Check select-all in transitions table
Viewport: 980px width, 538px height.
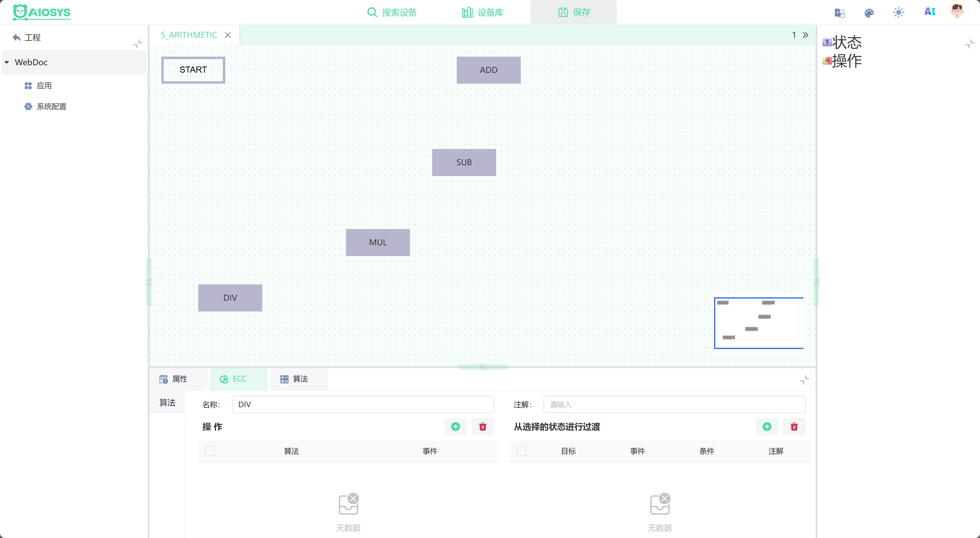[521, 451]
